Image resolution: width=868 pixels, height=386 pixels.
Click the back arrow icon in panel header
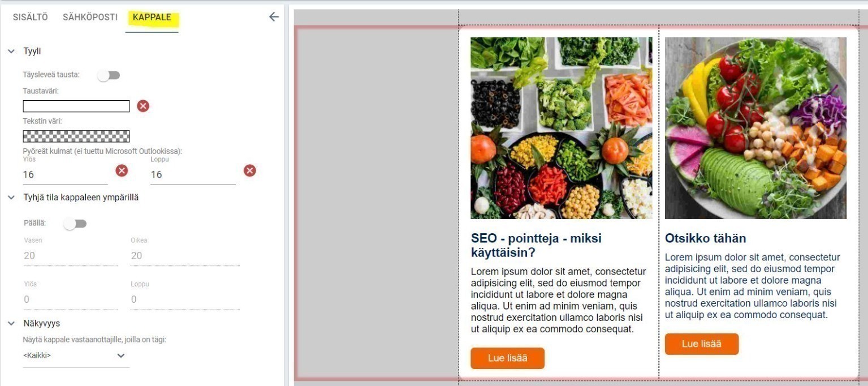click(x=274, y=17)
